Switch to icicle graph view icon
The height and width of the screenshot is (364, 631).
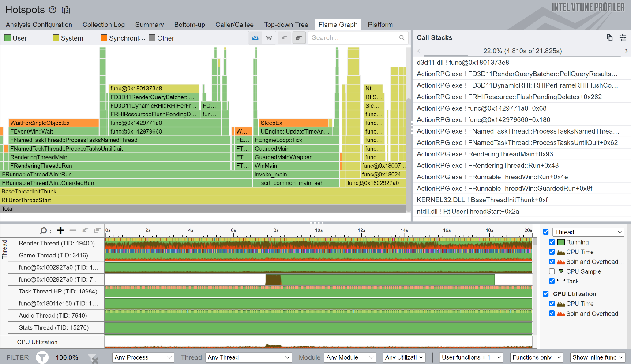coord(268,38)
